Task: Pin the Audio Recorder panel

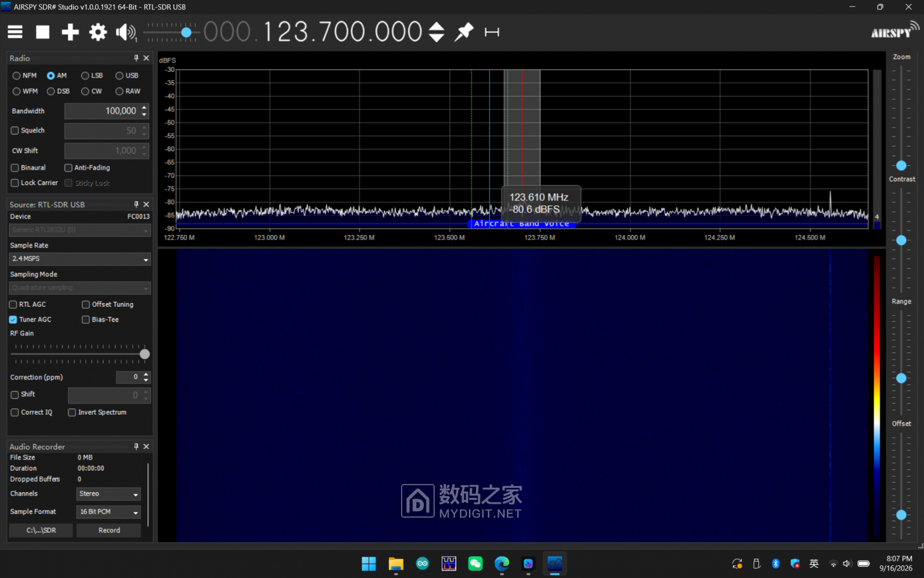Action: [136, 447]
